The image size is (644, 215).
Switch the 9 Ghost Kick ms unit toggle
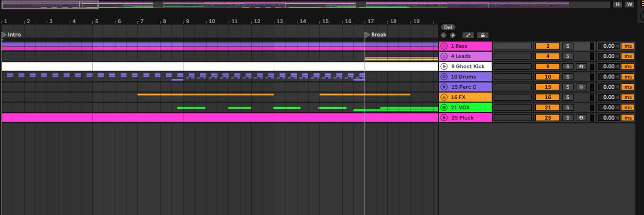[627, 67]
